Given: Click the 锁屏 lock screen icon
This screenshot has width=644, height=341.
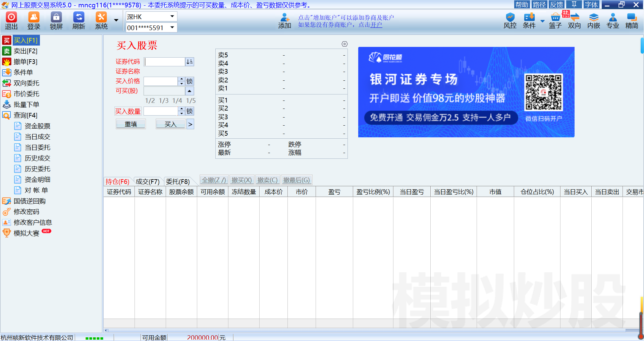Looking at the screenshot, I should (x=56, y=17).
